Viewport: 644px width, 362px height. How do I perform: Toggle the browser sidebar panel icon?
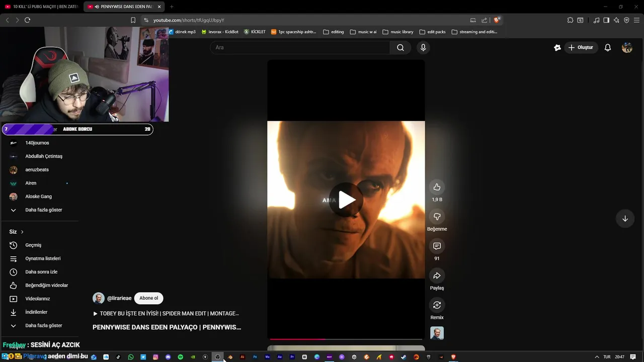[x=606, y=20]
